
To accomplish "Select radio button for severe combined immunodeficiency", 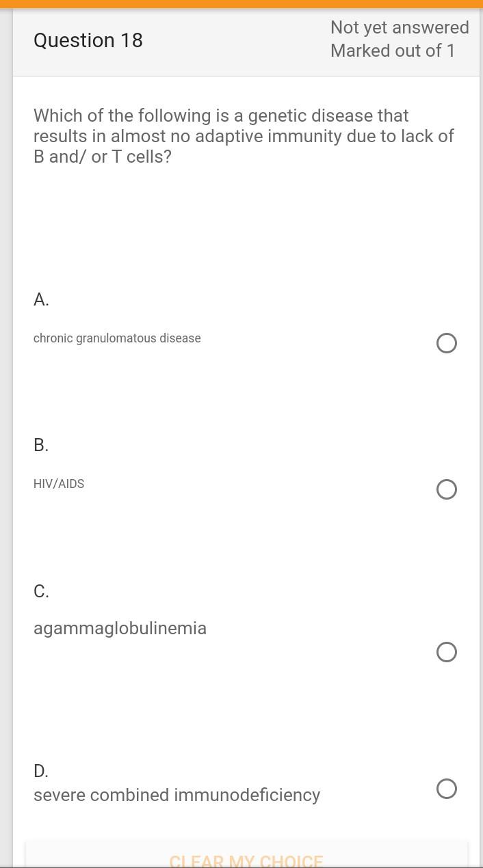I will tap(447, 789).
